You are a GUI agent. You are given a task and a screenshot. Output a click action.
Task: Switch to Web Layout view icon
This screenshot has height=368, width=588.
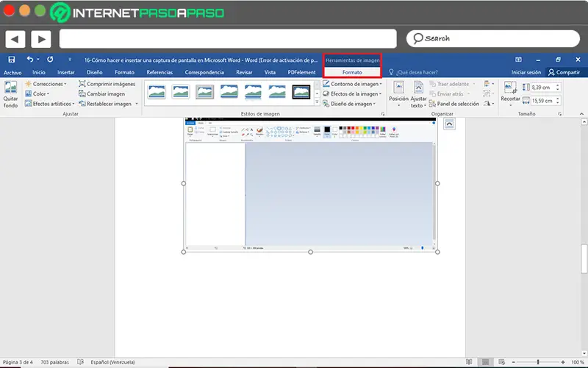coord(502,362)
